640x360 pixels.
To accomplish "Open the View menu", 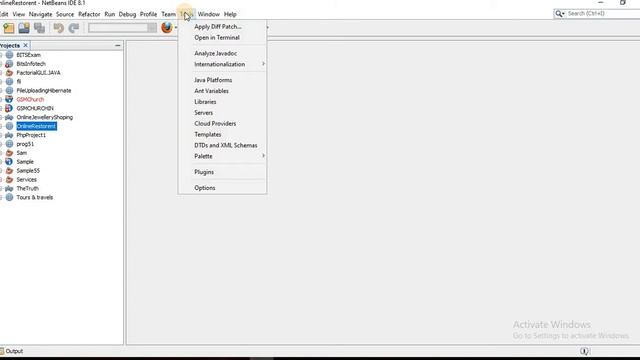I will 19,14.
